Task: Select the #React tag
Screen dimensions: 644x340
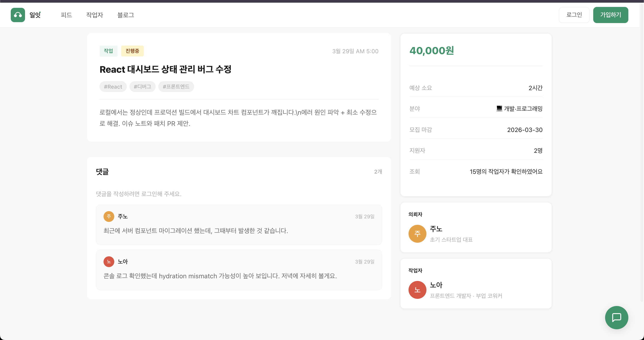Action: point(113,87)
